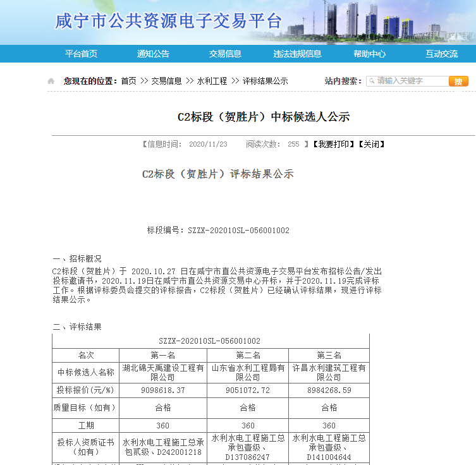Click the 评标结果公示 breadcrumb link
Screen dimensions: 476x465
[265, 81]
